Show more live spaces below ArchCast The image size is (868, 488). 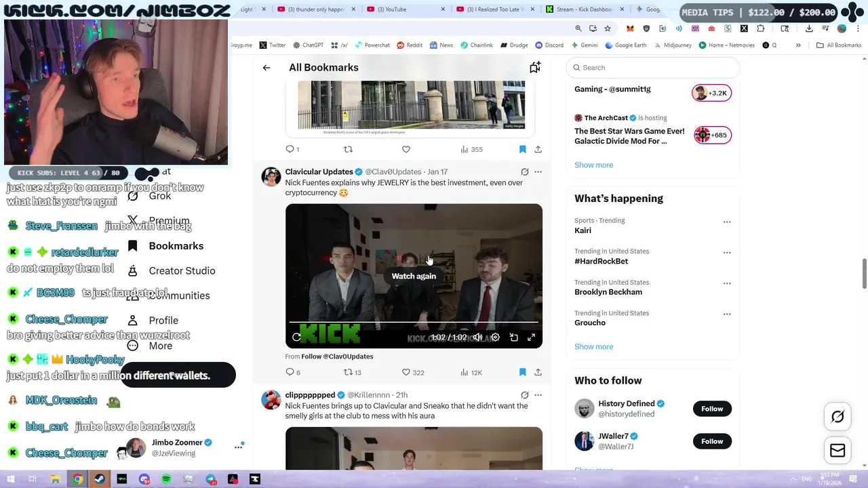(593, 165)
